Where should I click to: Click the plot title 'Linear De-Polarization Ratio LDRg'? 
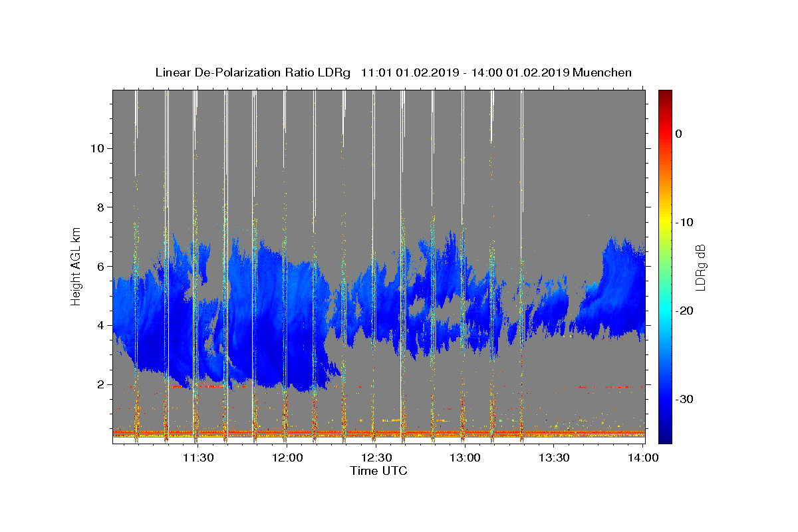click(x=252, y=72)
